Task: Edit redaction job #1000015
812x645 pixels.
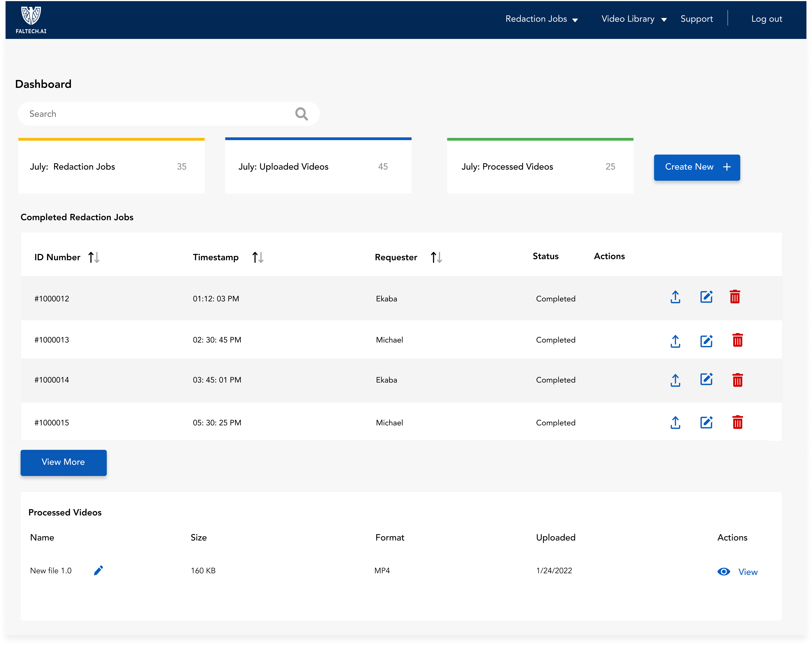Action: [706, 422]
